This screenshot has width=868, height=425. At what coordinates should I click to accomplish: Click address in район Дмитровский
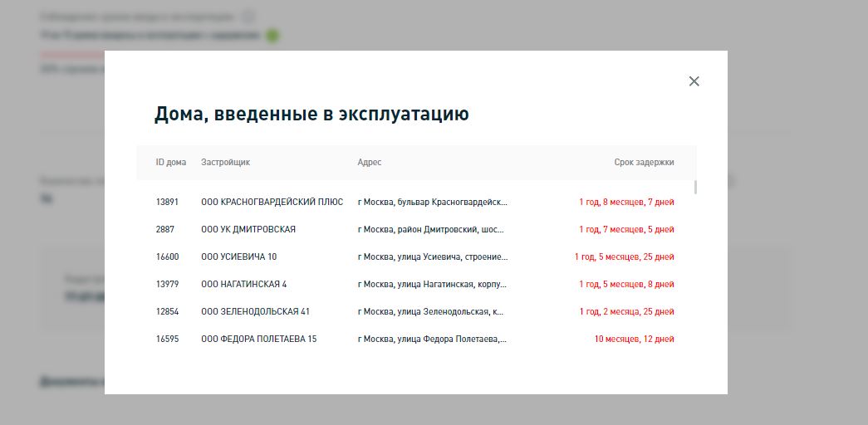click(431, 230)
